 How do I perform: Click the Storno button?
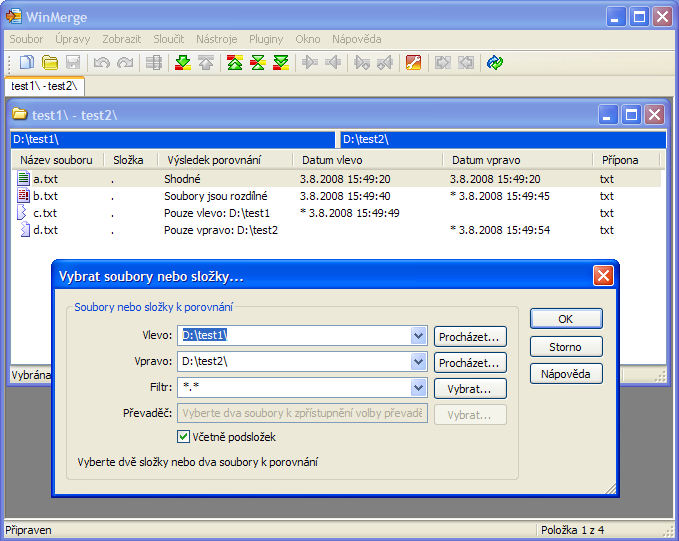click(565, 347)
